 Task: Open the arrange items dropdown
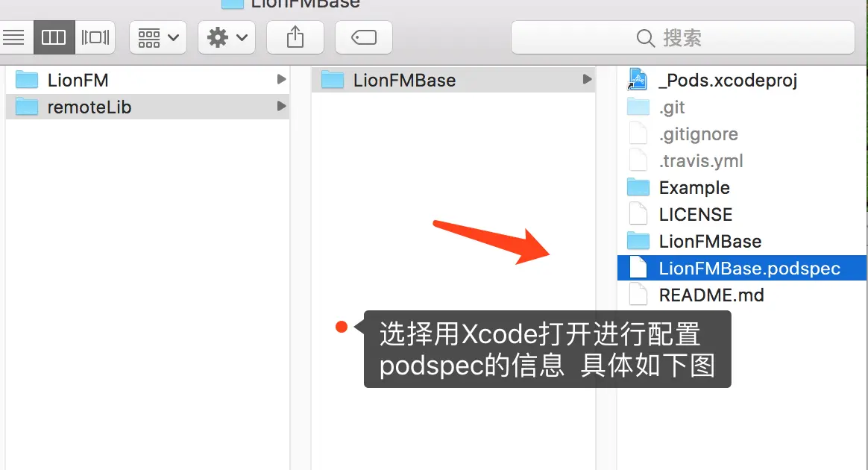(158, 37)
